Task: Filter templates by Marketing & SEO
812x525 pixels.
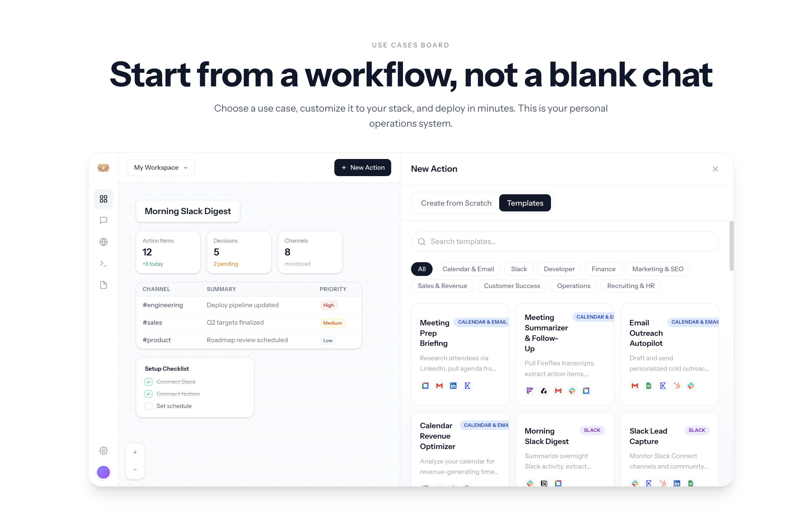Action: (x=658, y=269)
